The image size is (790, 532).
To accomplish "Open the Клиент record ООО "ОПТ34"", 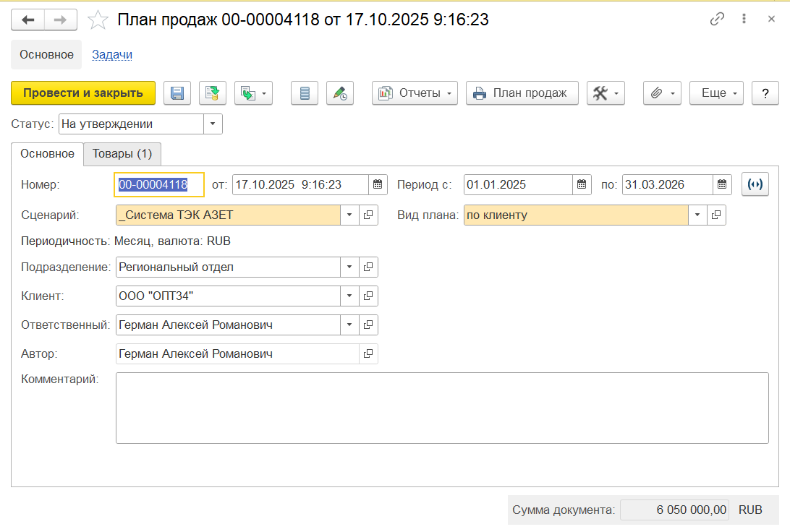I will click(368, 296).
